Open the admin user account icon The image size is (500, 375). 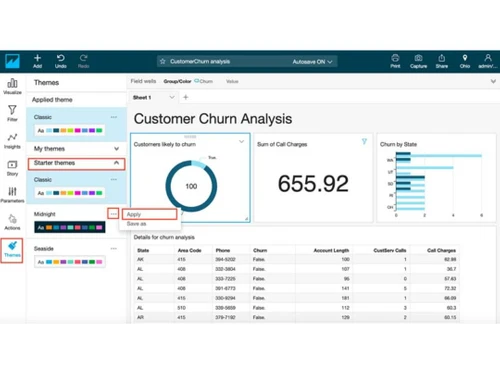[488, 58]
